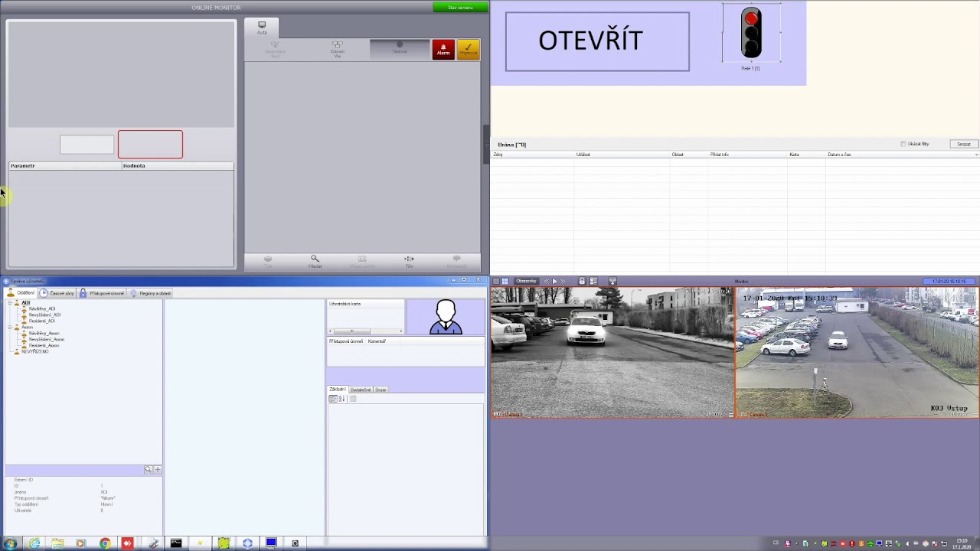Click the Relé 1 traffic light

751,34
